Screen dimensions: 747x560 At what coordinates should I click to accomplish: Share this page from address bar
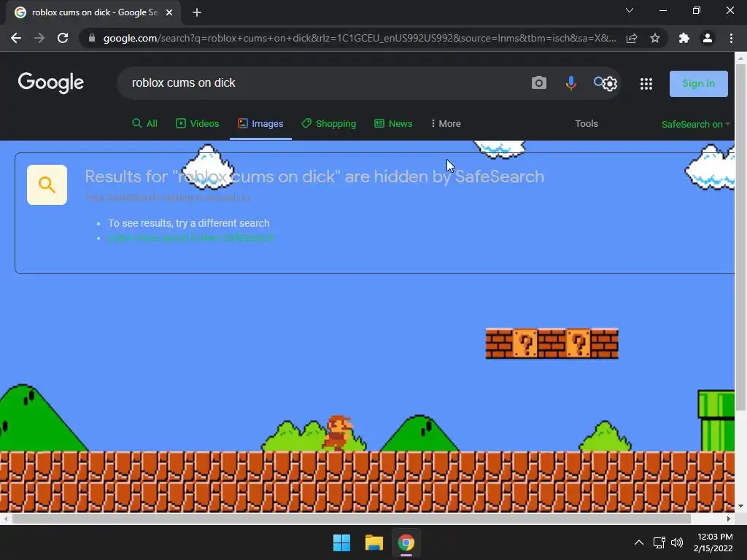click(x=632, y=38)
